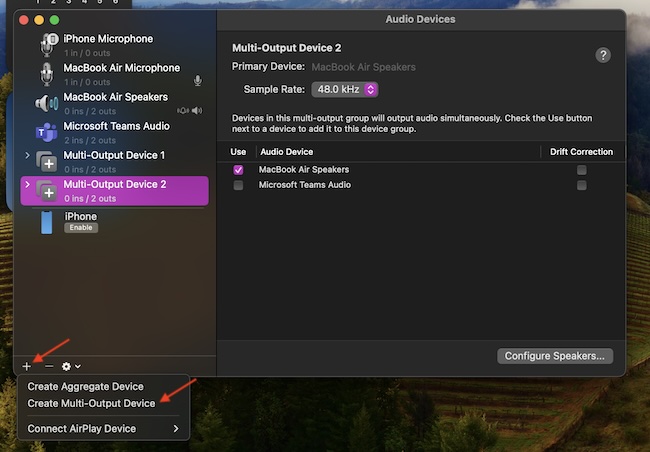Click the Microsoft Teams Audio icon
The width and height of the screenshot is (650, 452).
(46, 132)
